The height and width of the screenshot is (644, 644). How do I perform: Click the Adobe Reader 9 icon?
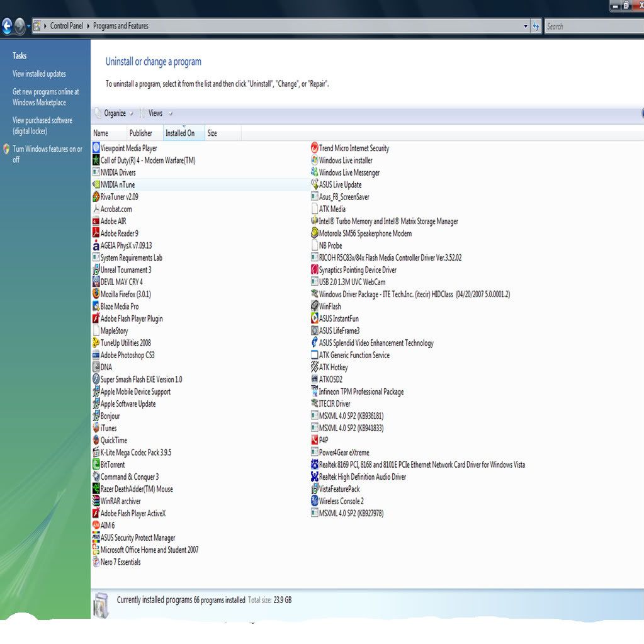click(96, 234)
